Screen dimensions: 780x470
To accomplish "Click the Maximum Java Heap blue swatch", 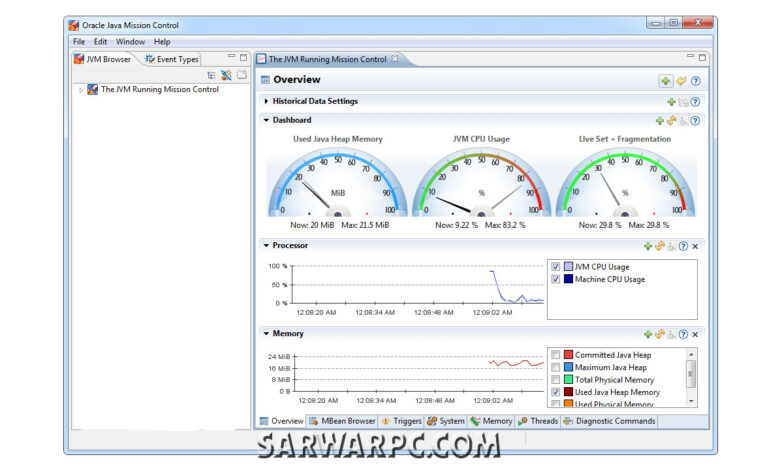I will pos(568,367).
